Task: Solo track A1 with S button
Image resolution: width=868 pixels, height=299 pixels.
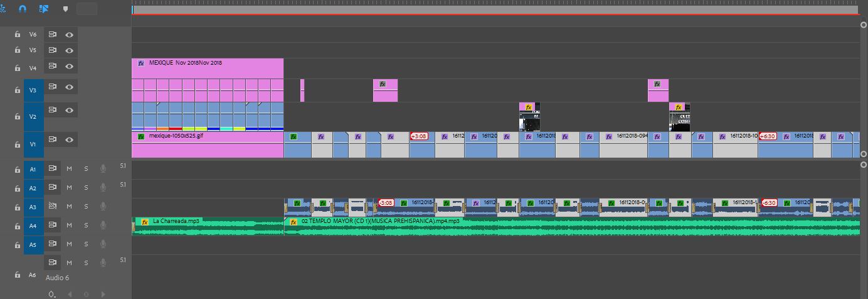Action: [86, 168]
